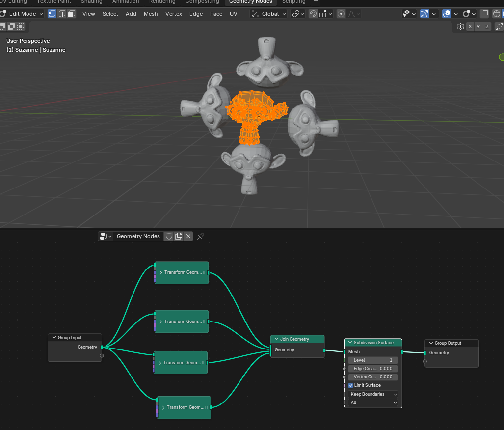Open the UV menu
This screenshot has height=430, width=504.
pyautogui.click(x=234, y=14)
